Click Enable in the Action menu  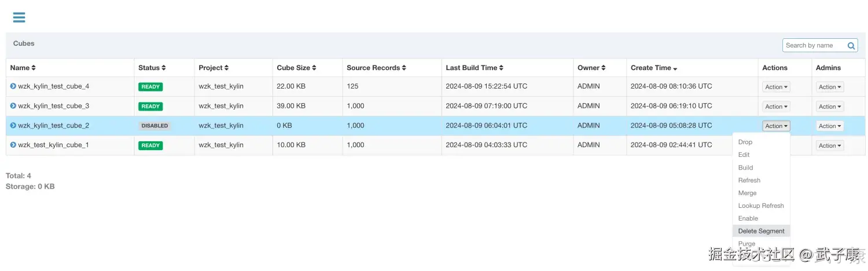click(748, 218)
